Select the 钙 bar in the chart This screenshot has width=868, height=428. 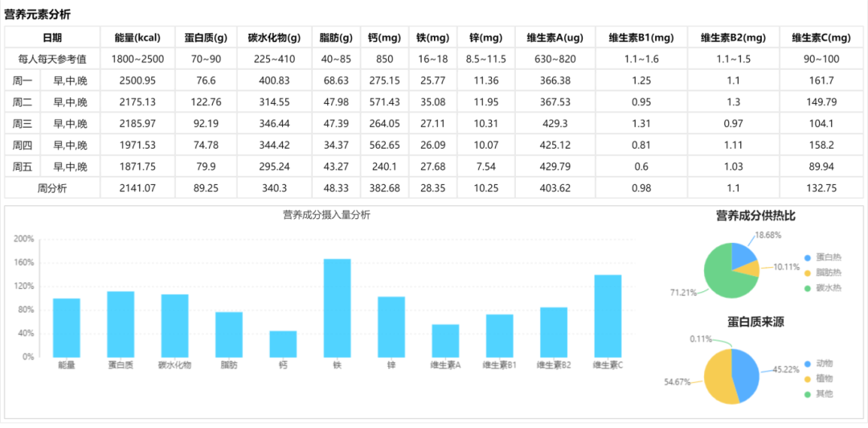[283, 344]
